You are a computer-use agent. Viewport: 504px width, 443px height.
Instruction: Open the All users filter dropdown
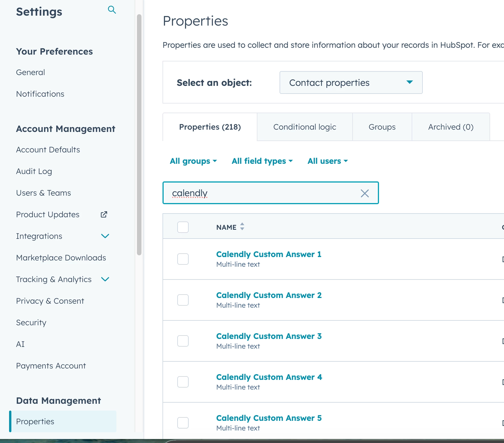pyautogui.click(x=328, y=161)
